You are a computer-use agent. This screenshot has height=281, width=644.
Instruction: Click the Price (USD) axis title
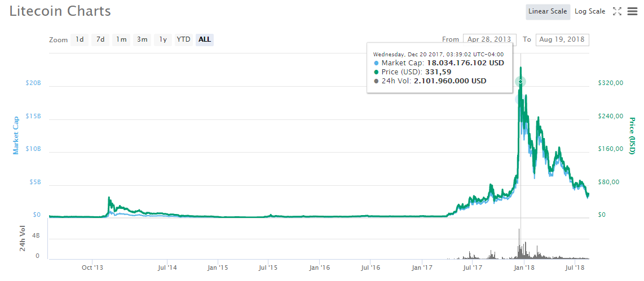pyautogui.click(x=632, y=135)
